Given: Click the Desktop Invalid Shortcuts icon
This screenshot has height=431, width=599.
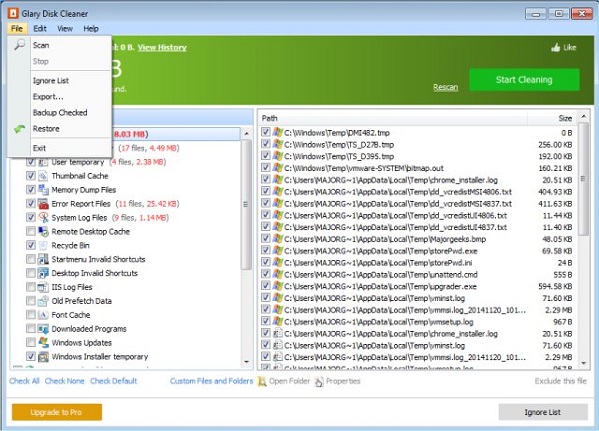Looking at the screenshot, I should point(43,273).
